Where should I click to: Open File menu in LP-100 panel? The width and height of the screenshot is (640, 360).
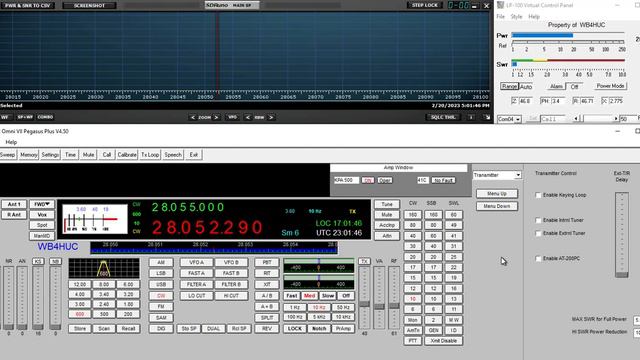tap(500, 17)
